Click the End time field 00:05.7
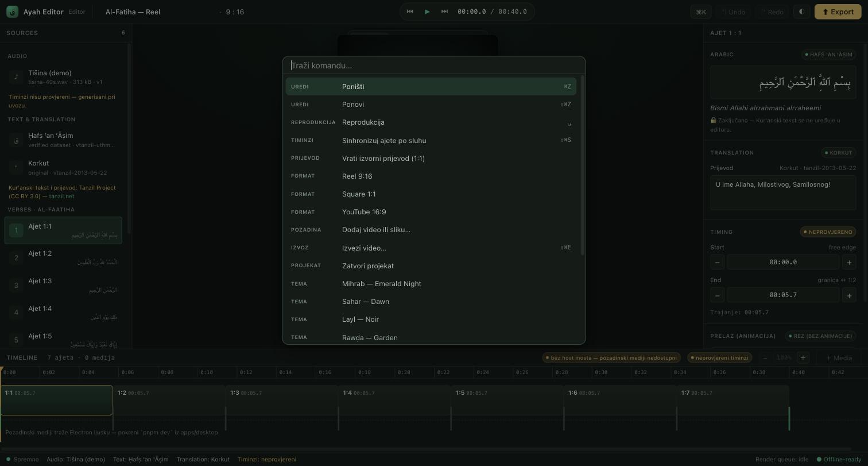This screenshot has width=868, height=466. (x=783, y=295)
